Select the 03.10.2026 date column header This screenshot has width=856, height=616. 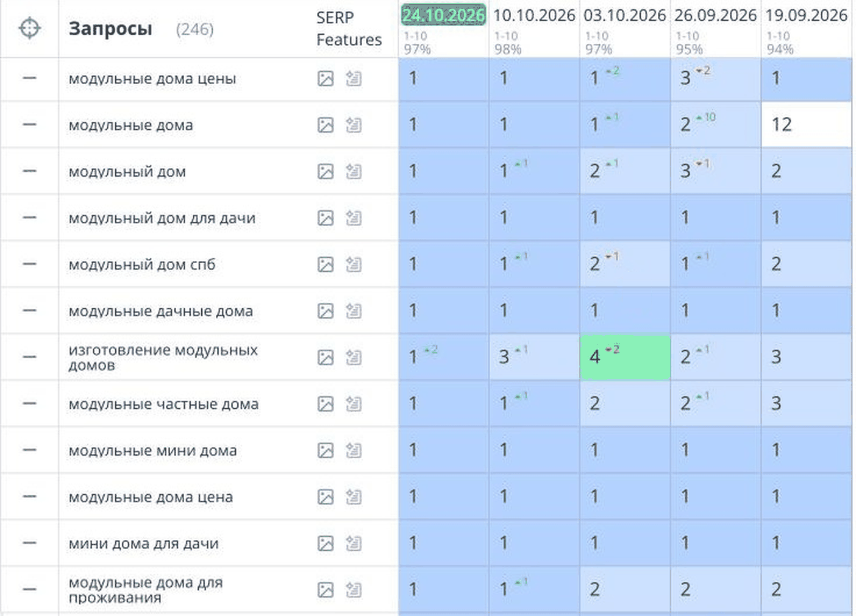[625, 15]
